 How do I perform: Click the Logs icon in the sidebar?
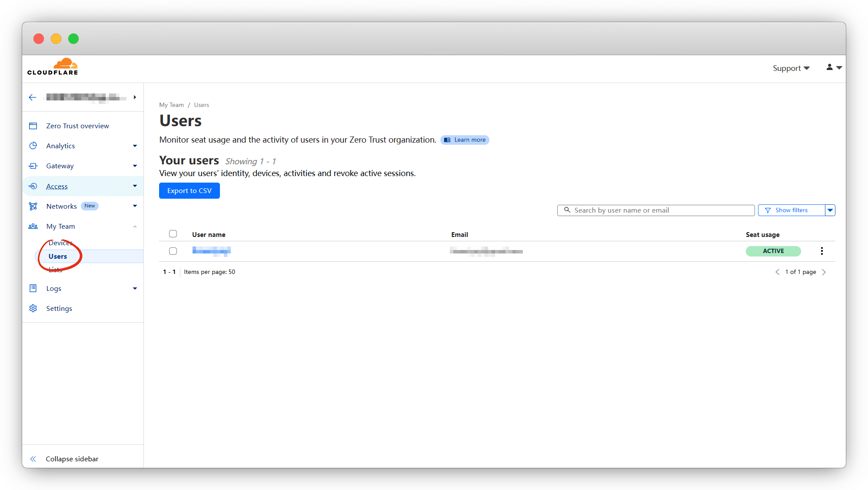tap(33, 288)
